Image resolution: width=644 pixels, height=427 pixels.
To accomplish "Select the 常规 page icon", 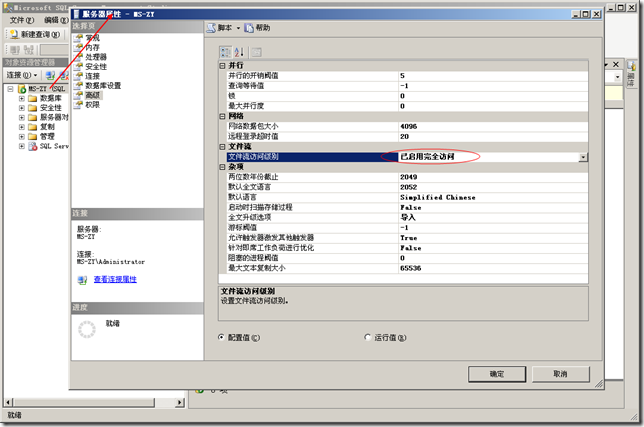I will [x=78, y=38].
